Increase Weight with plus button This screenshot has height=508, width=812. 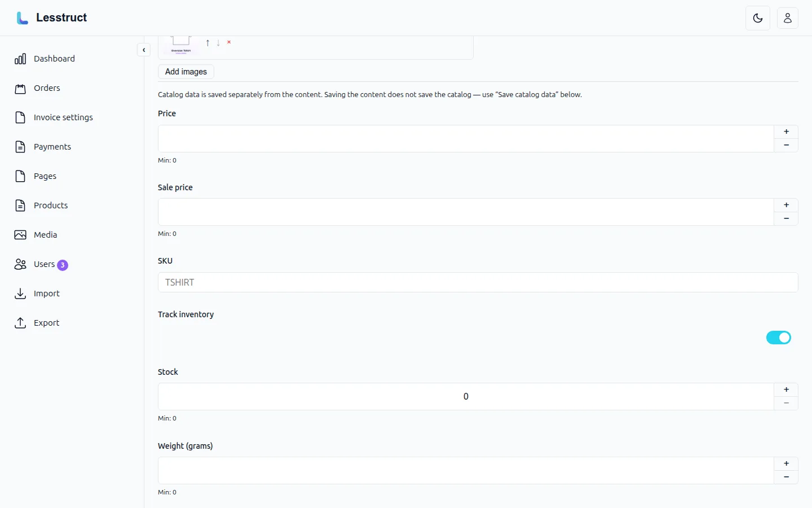click(x=786, y=464)
